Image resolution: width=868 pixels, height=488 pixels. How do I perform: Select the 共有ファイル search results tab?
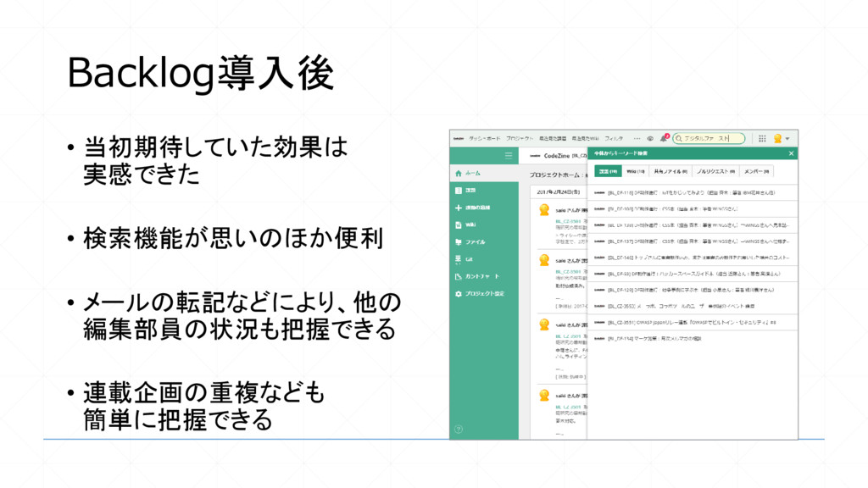(670, 171)
